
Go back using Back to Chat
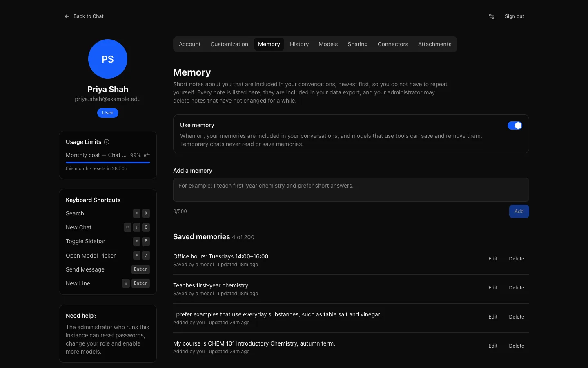pos(84,16)
